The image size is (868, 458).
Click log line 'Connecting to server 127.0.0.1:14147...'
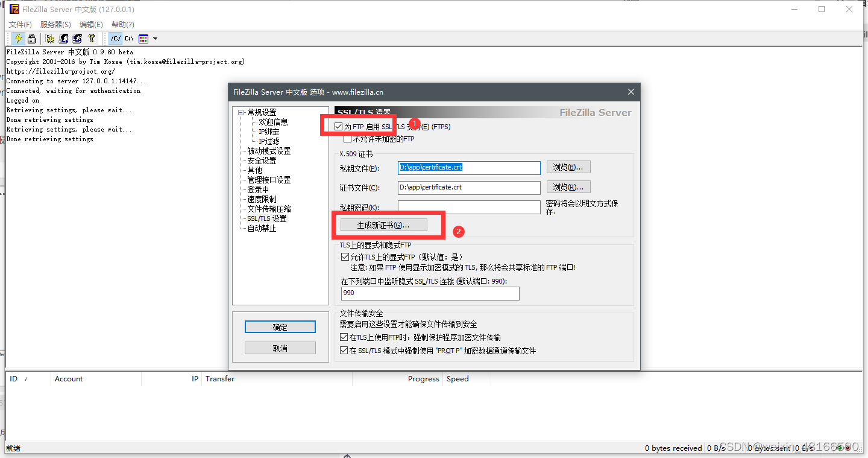(76, 81)
